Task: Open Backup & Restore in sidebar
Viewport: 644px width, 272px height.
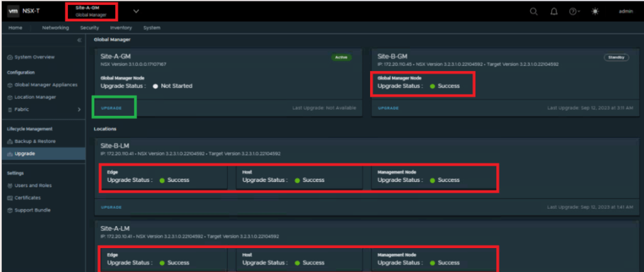Action: click(36, 141)
